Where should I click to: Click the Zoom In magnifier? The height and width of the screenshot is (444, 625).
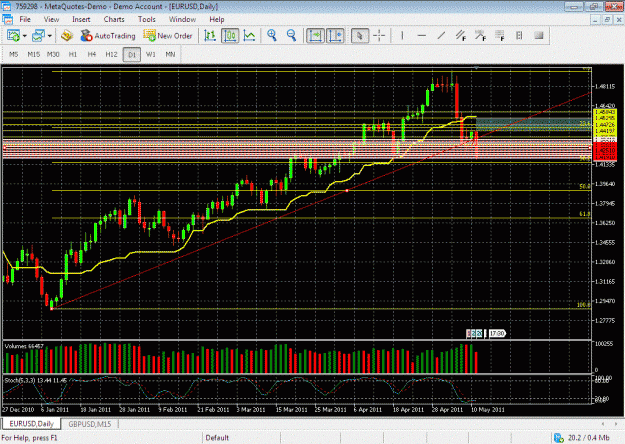(272, 36)
